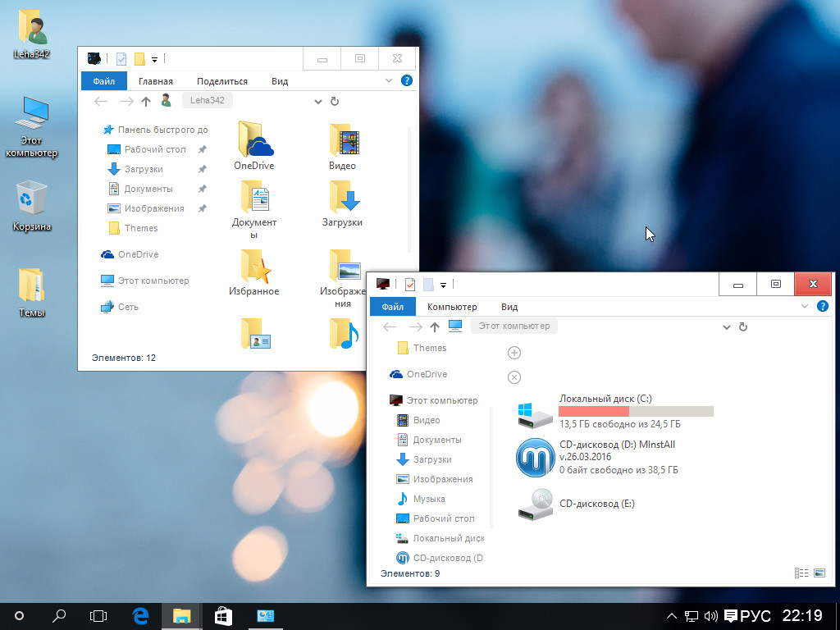Open the Избранное folder
840x630 pixels.
(x=254, y=272)
